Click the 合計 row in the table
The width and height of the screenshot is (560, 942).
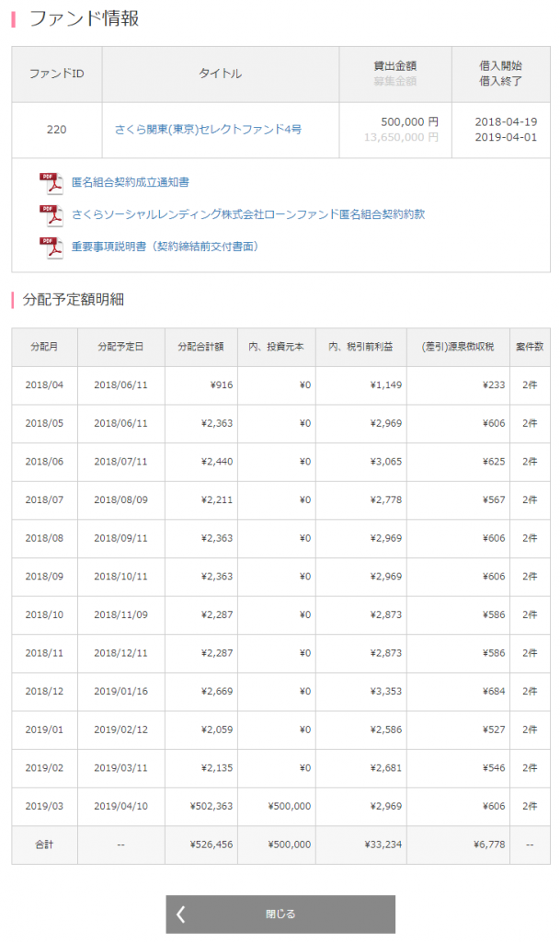pos(45,844)
